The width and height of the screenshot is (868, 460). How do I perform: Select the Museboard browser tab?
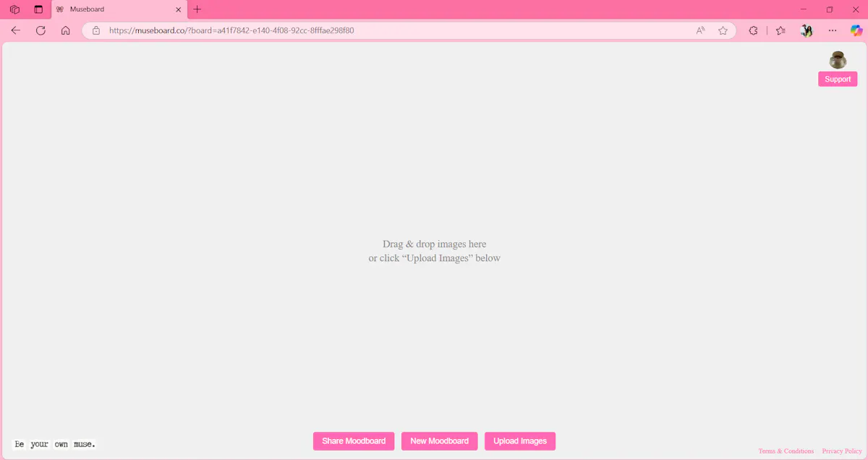tap(119, 9)
